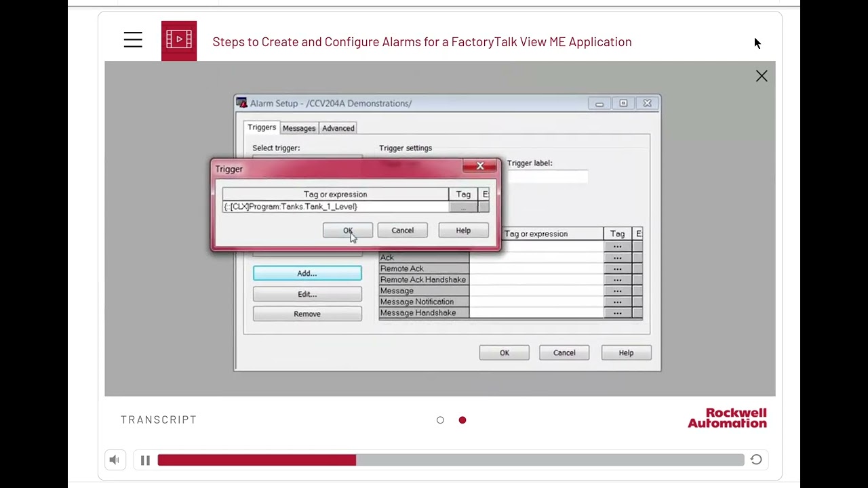Select the Message Handshake row label
The image size is (868, 488).
tap(424, 312)
